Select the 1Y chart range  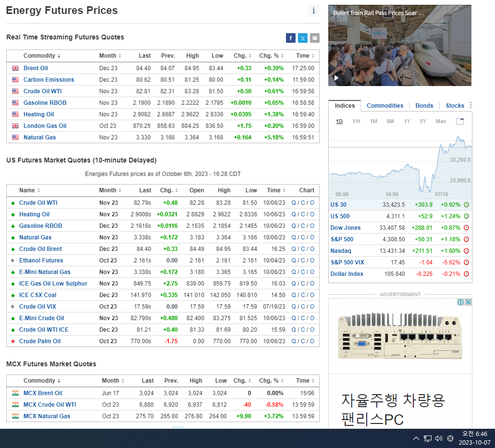[x=407, y=121]
